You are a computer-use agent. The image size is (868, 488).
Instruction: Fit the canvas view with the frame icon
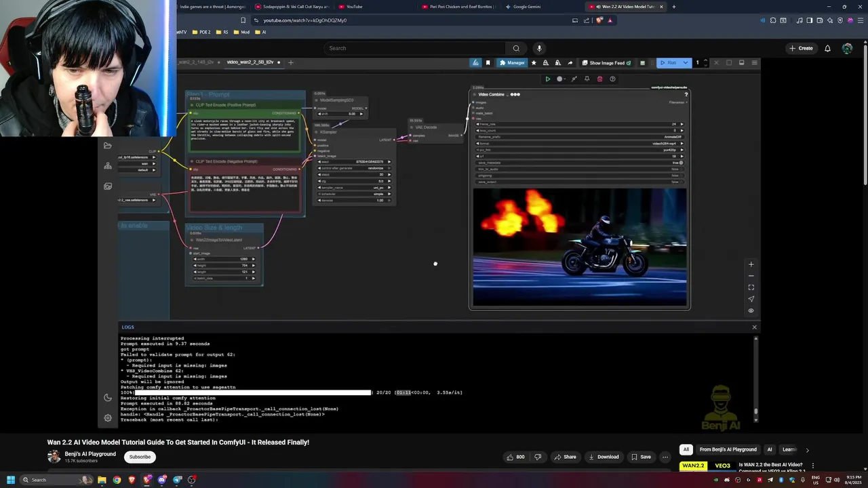click(x=751, y=287)
